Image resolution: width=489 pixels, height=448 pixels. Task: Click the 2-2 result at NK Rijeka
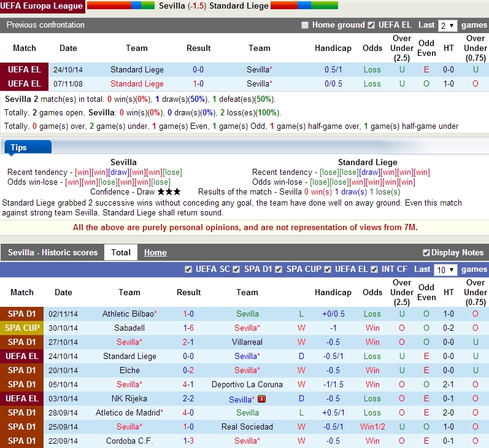(x=188, y=398)
